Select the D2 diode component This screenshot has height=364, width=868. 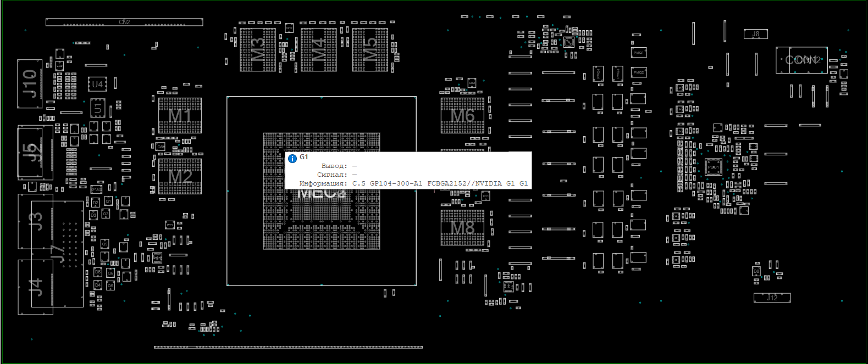[96, 203]
